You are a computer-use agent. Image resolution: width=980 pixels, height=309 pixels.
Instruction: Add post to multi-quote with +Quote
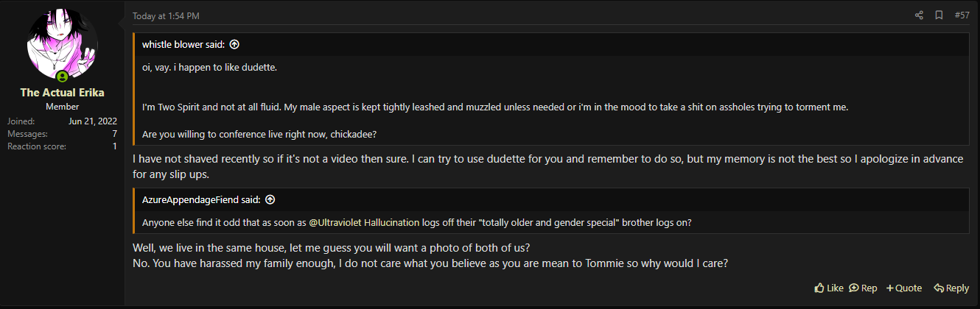(904, 288)
